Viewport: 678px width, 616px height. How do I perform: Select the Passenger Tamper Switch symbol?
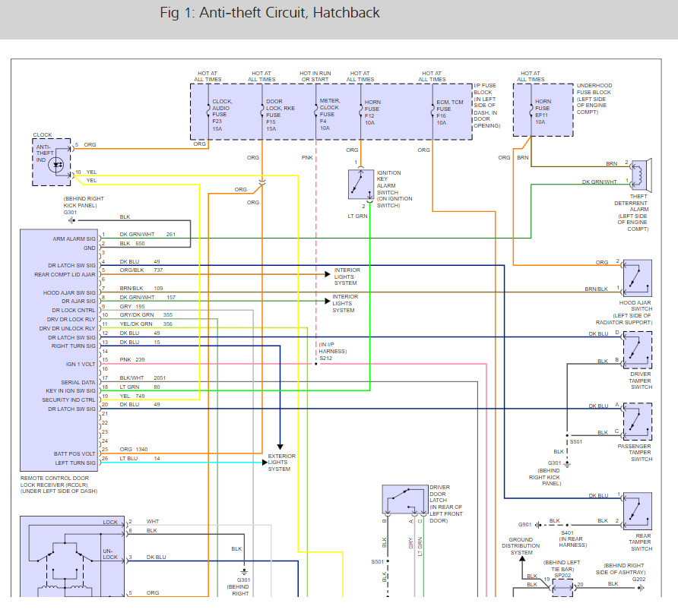638,422
